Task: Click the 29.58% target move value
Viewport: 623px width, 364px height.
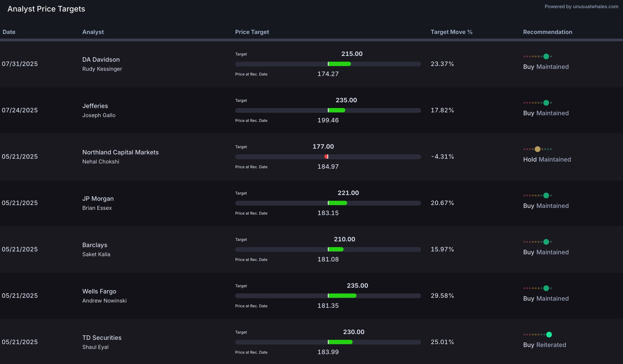Action: pos(442,296)
